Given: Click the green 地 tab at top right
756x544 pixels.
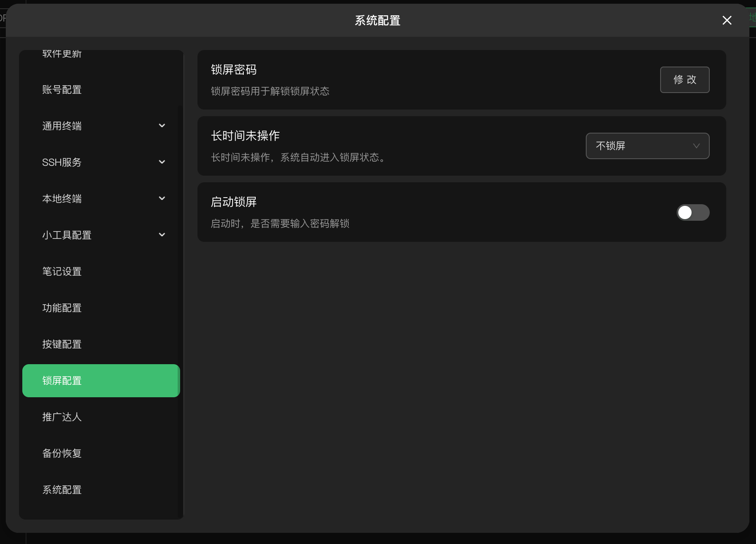Looking at the screenshot, I should [x=752, y=17].
